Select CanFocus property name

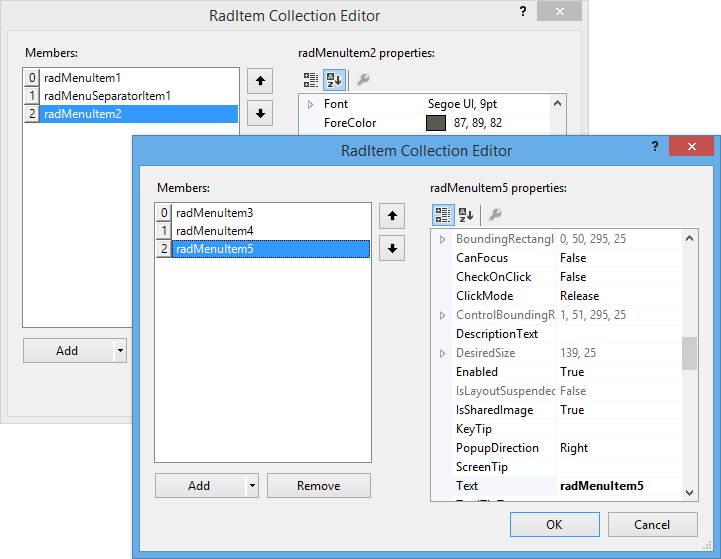click(482, 258)
